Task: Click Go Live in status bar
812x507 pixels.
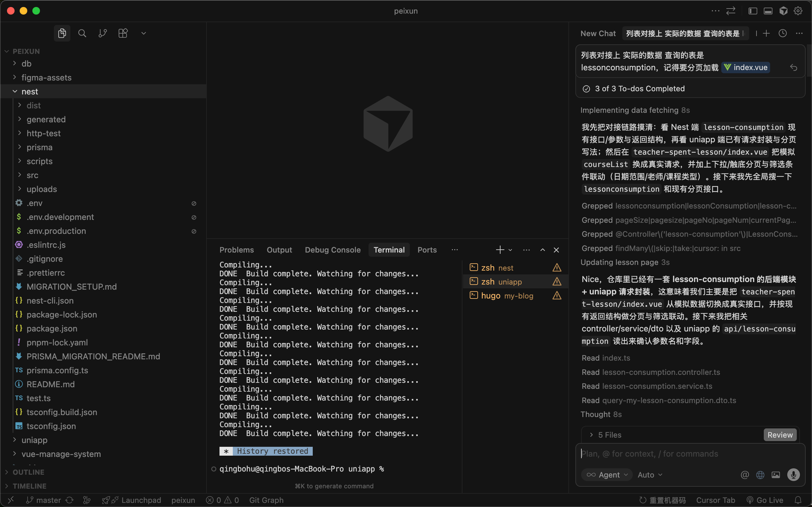Action: (765, 500)
